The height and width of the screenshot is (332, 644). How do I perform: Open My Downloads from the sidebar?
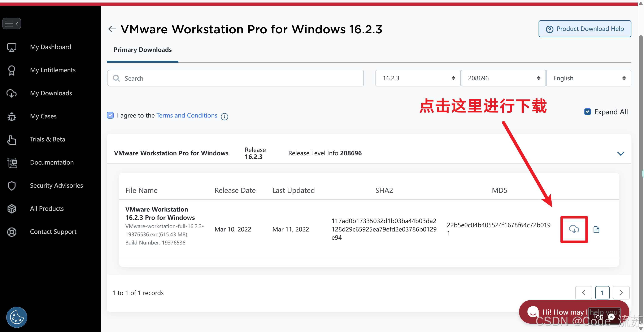(x=51, y=93)
